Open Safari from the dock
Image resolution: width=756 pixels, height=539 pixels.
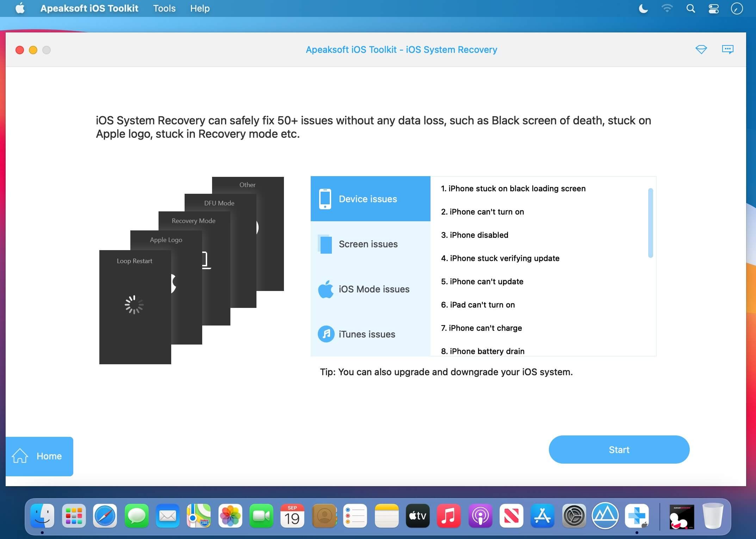pyautogui.click(x=105, y=516)
